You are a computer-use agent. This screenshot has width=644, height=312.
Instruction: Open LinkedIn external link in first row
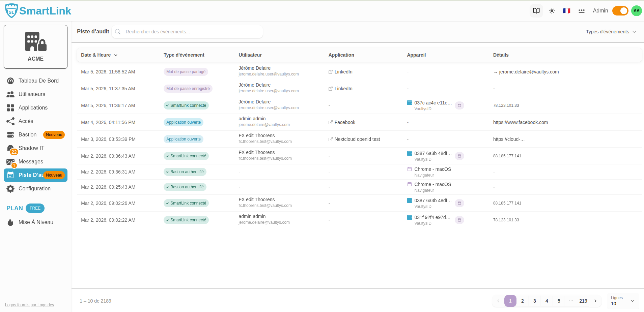point(340,72)
